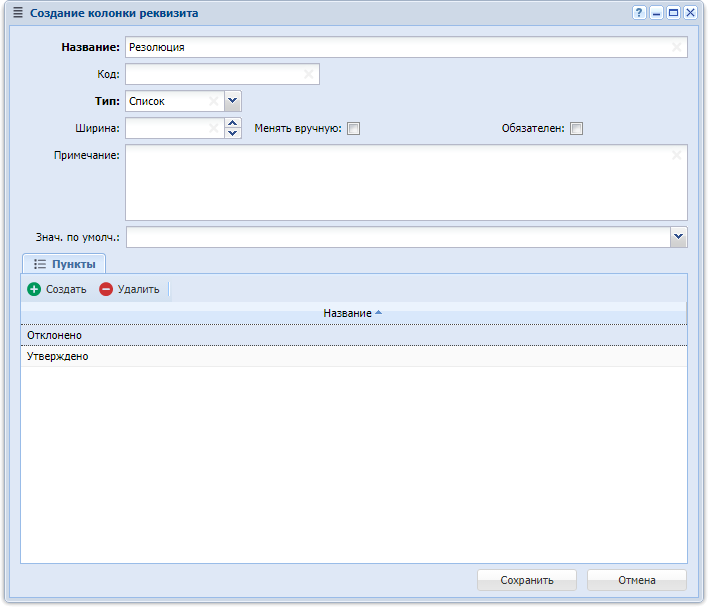Clear the Название field with its X icon

[x=676, y=47]
